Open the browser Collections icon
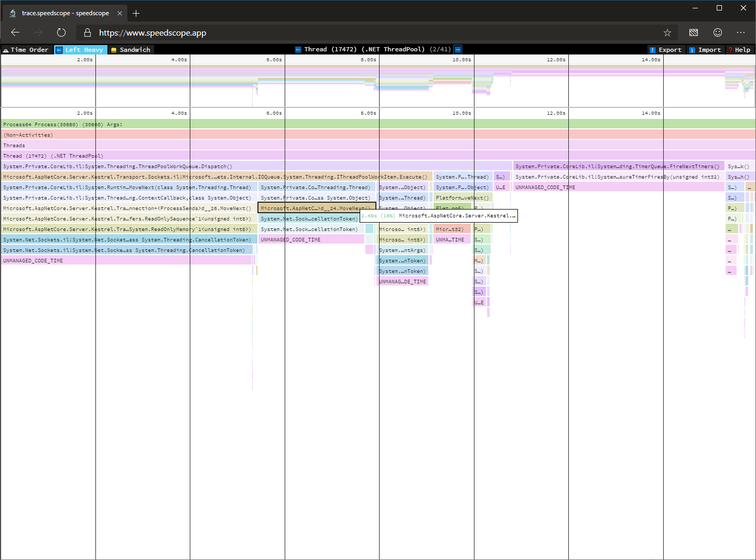The width and height of the screenshot is (756, 560). click(694, 32)
